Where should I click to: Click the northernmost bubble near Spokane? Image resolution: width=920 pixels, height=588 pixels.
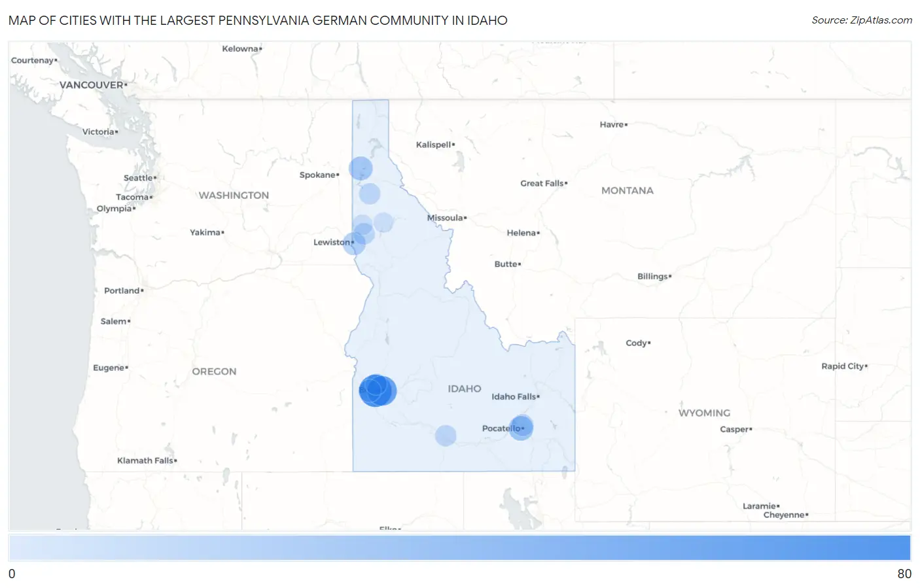tap(361, 168)
